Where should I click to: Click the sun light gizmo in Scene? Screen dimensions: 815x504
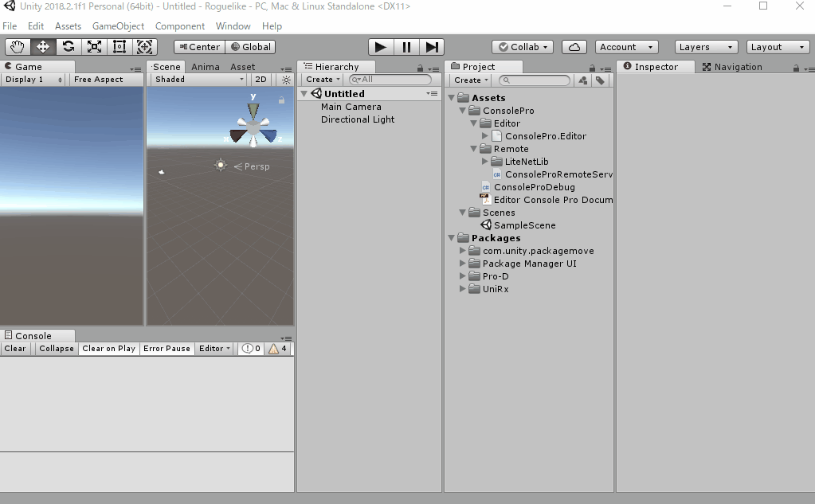(221, 166)
